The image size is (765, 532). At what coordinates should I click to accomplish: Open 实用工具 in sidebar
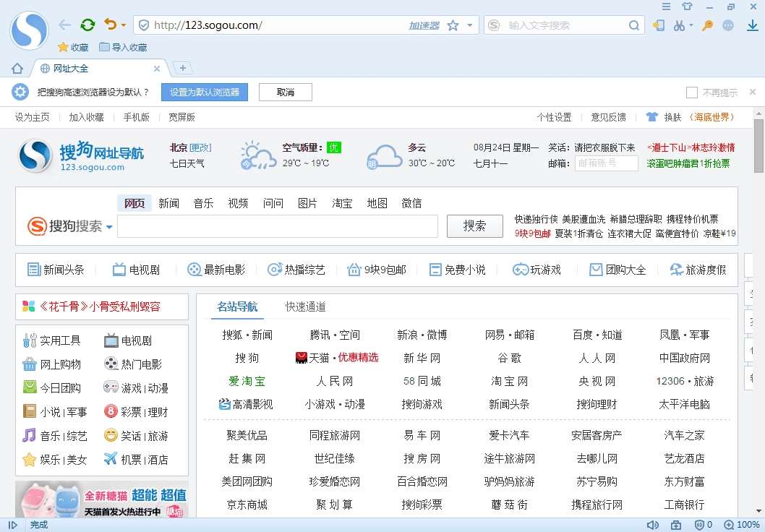pyautogui.click(x=52, y=340)
